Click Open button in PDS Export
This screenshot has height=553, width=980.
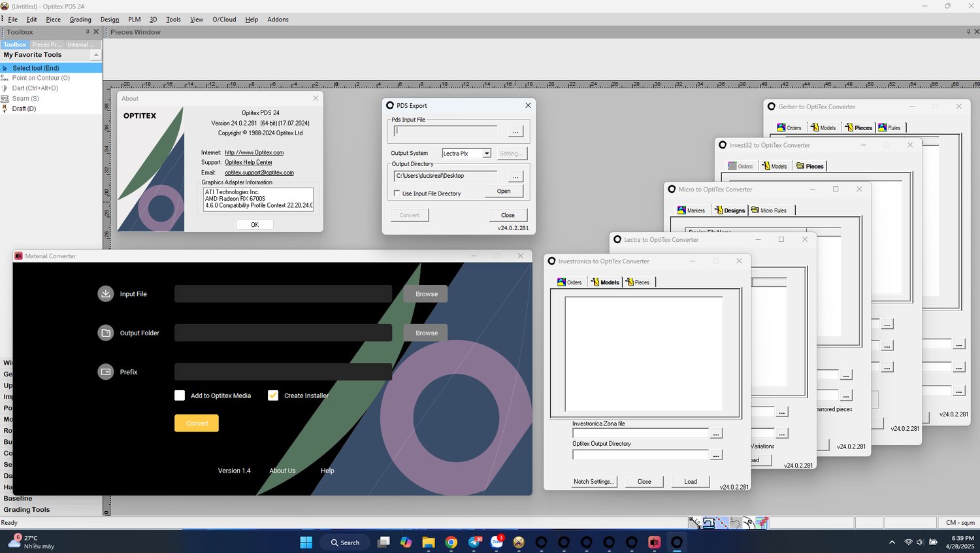504,191
